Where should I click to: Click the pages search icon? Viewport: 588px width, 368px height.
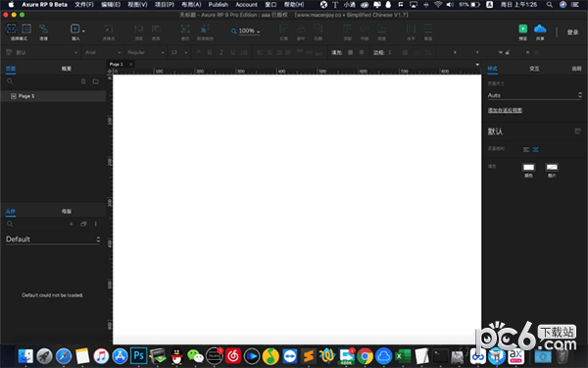pyautogui.click(x=10, y=81)
